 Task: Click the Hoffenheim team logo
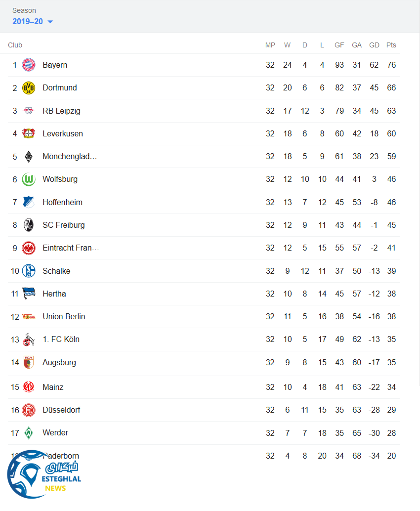tap(29, 202)
